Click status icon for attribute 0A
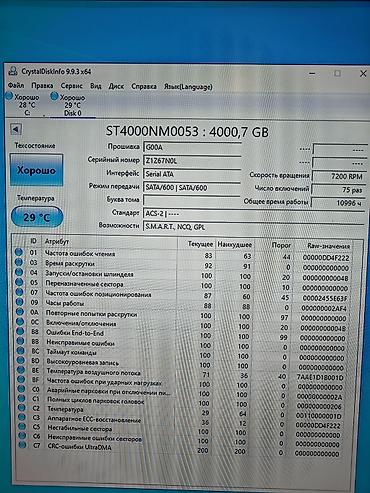The image size is (370, 493). tap(20, 312)
